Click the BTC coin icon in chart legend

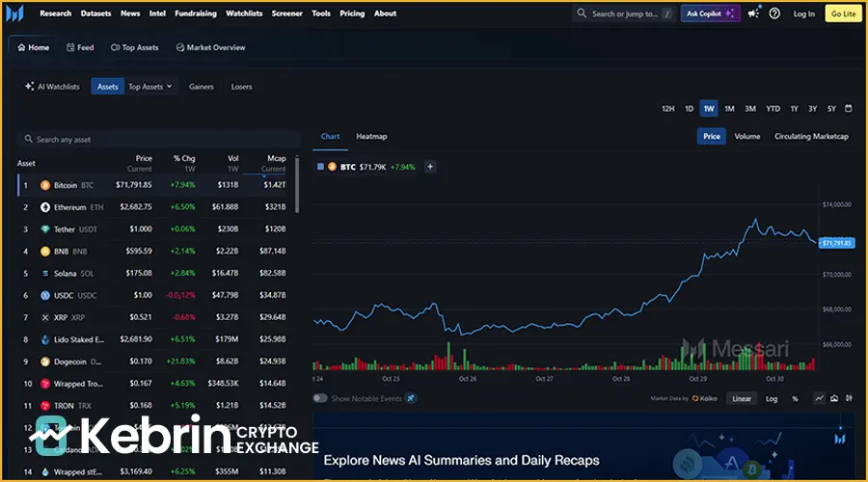pyautogui.click(x=332, y=167)
